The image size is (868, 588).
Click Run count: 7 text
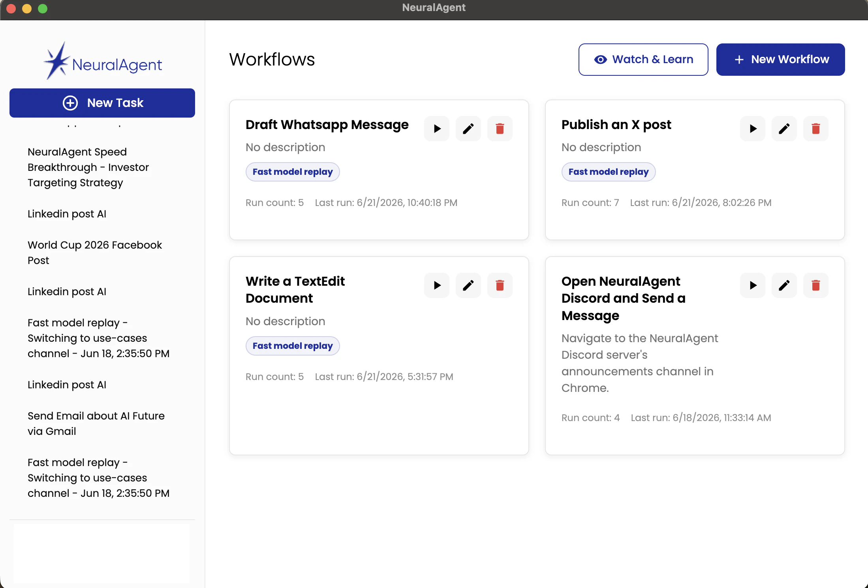tap(590, 203)
